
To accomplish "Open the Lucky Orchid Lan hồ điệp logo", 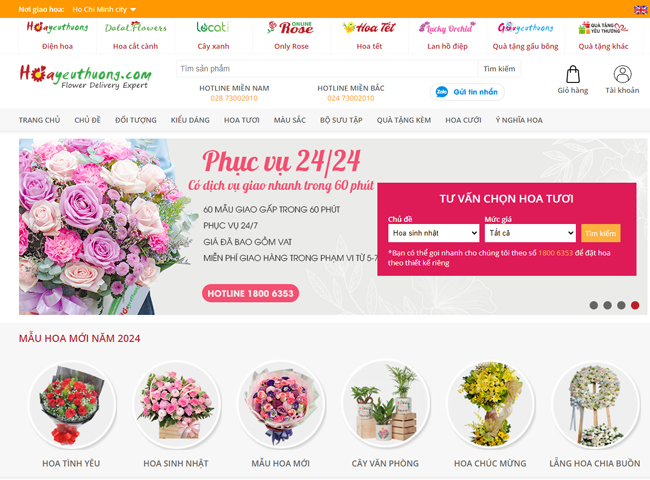I will pyautogui.click(x=447, y=28).
